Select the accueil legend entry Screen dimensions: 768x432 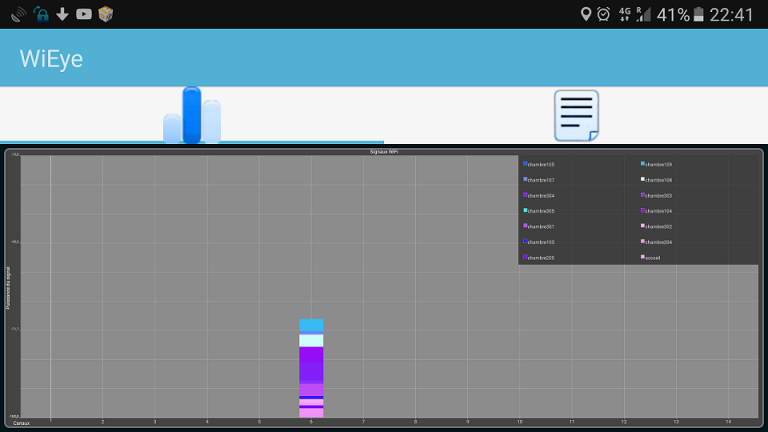pyautogui.click(x=650, y=257)
